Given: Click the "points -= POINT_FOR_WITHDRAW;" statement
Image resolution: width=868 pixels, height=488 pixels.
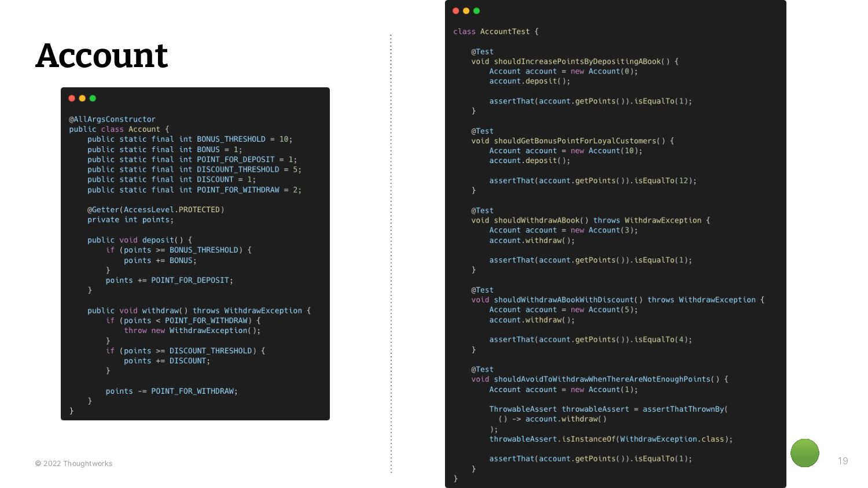Looking at the screenshot, I should [172, 391].
